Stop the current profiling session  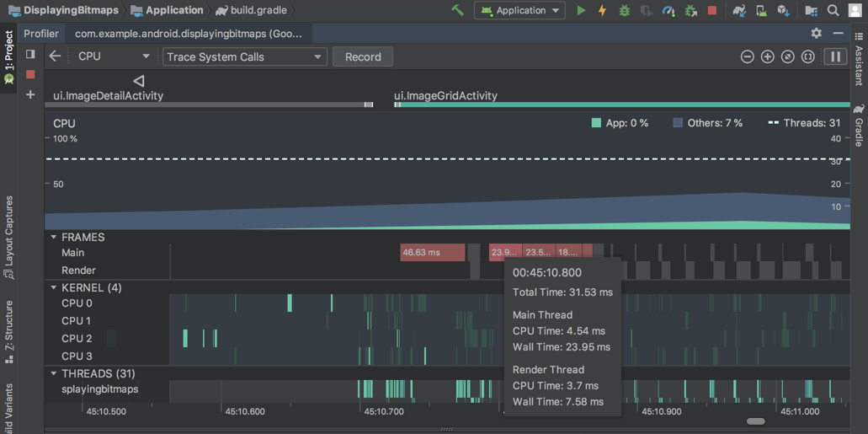(x=30, y=74)
